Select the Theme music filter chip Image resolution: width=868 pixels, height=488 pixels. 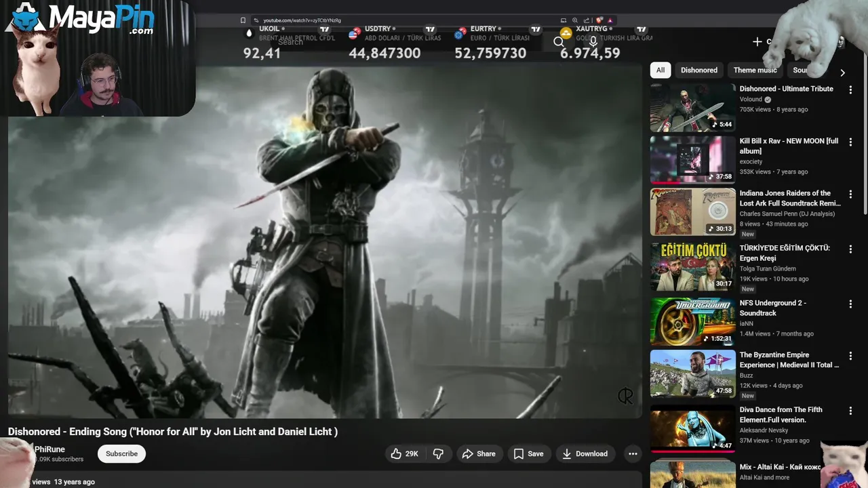[755, 70]
